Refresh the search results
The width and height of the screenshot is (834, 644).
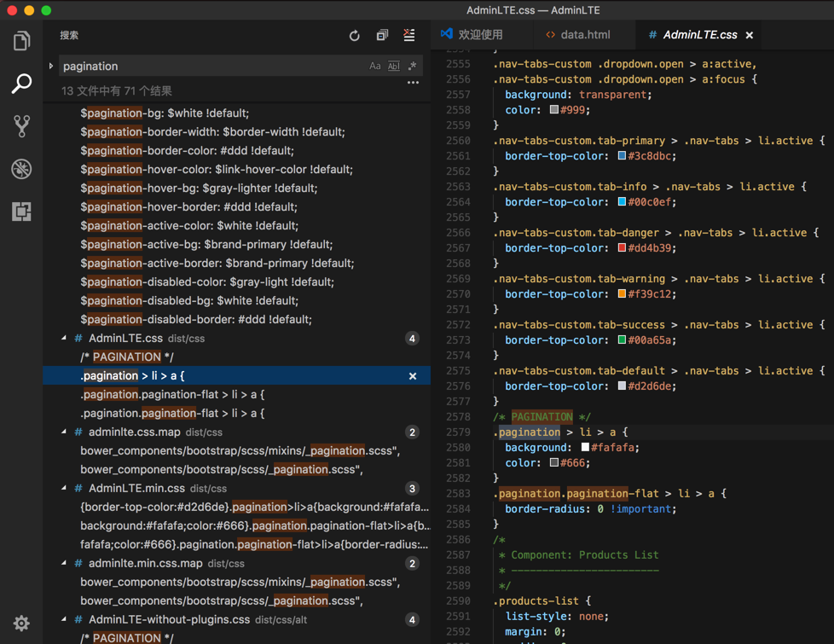pyautogui.click(x=355, y=35)
